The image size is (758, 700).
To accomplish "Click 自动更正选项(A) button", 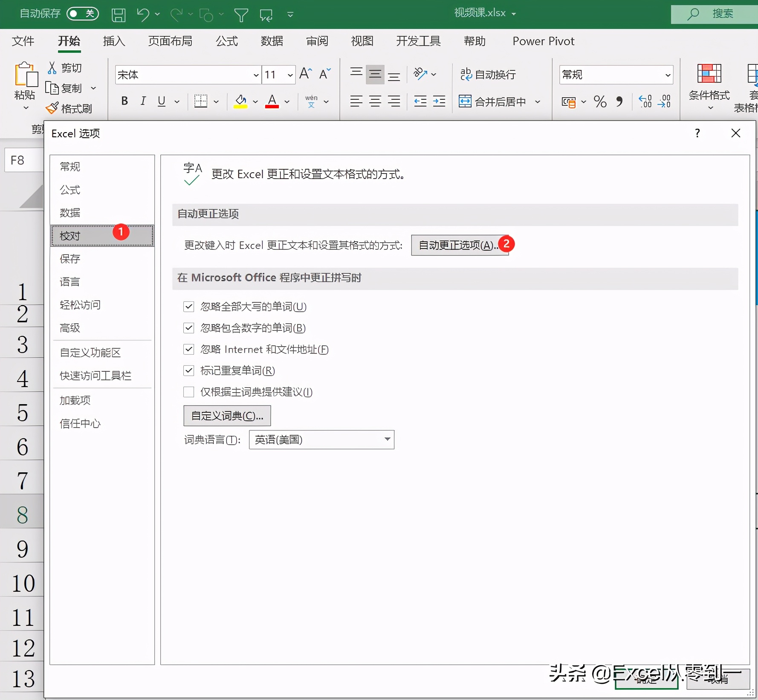I will tap(460, 245).
